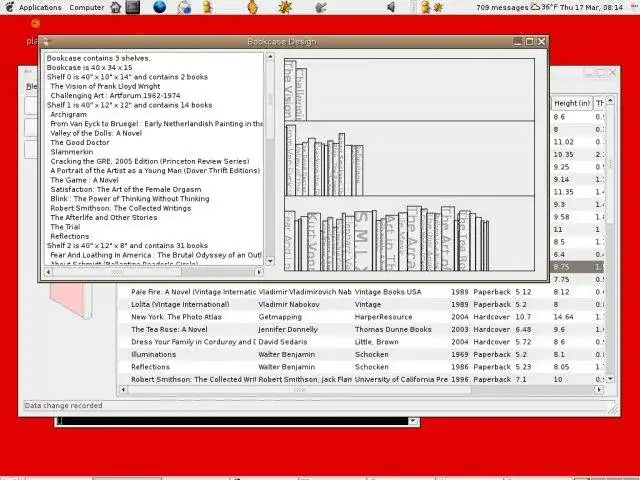Select the New York: The Photo Atlas row

pyautogui.click(x=361, y=317)
